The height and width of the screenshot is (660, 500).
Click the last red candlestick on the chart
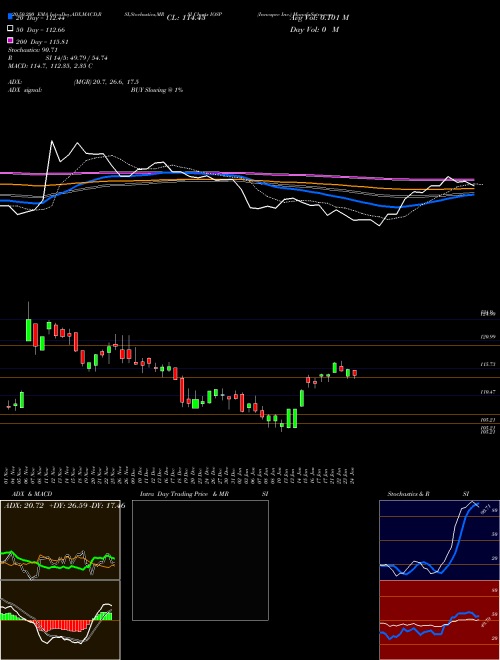tap(355, 373)
